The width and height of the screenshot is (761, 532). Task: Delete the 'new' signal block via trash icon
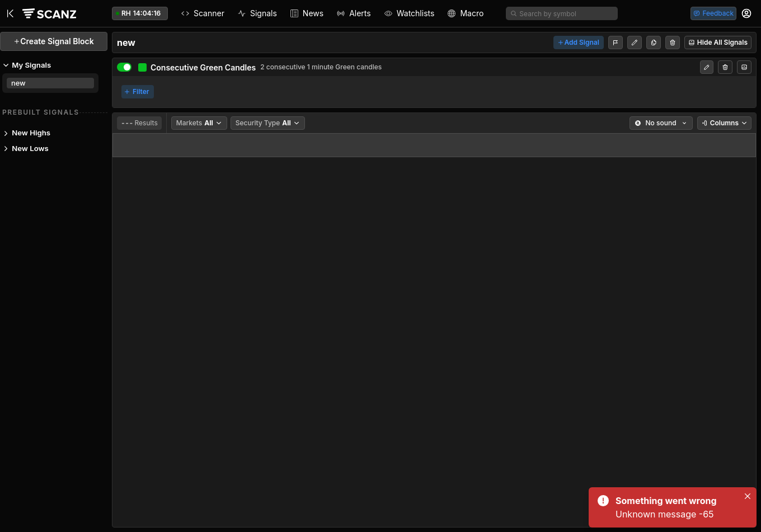(673, 43)
